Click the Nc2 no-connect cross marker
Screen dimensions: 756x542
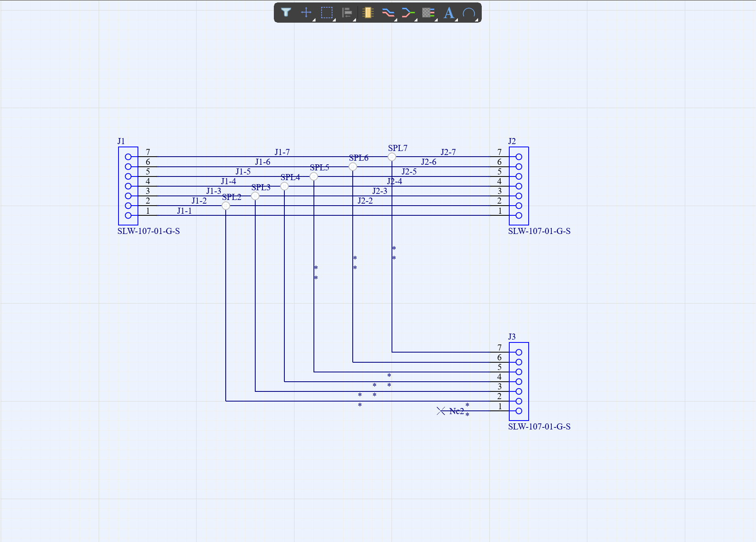click(441, 411)
